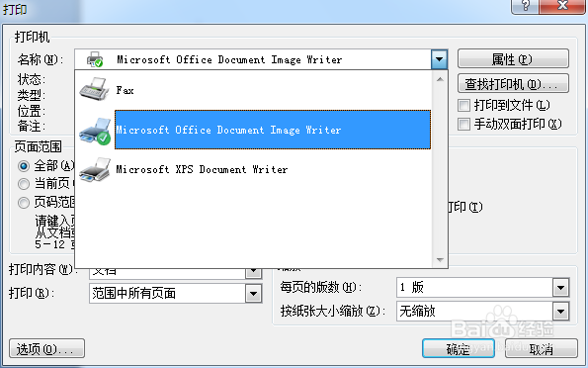Viewport: 588px width, 368px height.
Task: Click the 选项 options button
Action: (x=46, y=349)
